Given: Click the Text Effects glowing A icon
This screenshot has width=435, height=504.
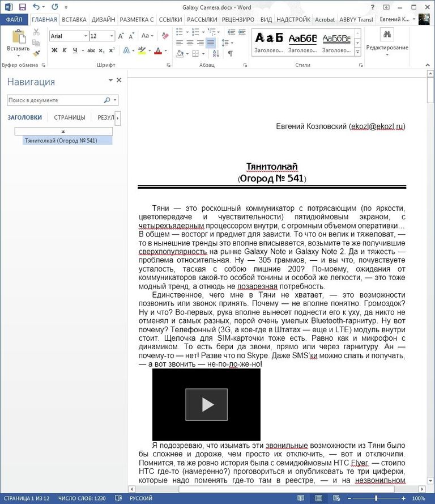Looking at the screenshot, I should (126, 50).
